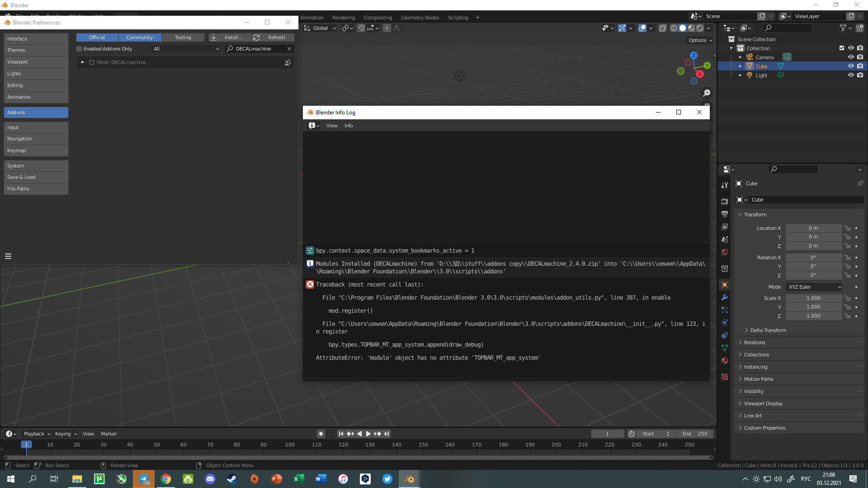Open the Info Log View menu
This screenshot has width=868, height=488.
click(x=332, y=126)
